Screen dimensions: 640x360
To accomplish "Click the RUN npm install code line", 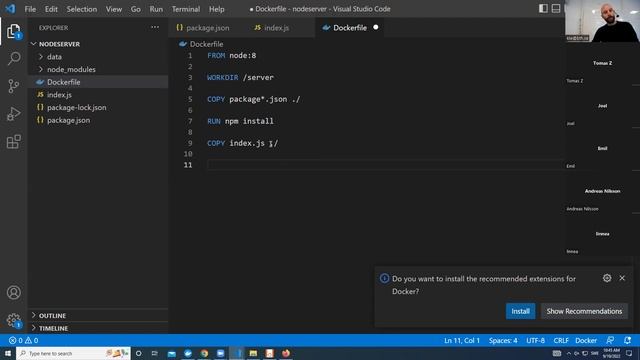I will pos(240,121).
